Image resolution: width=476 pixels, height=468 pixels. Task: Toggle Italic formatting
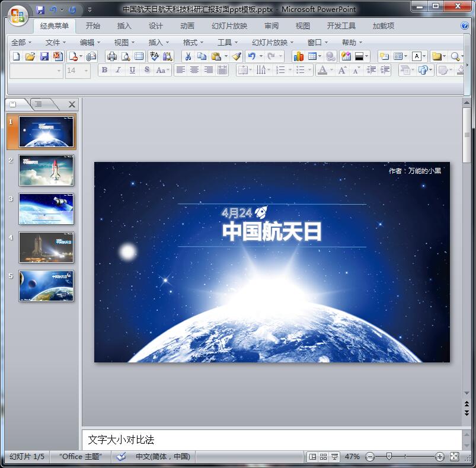118,70
